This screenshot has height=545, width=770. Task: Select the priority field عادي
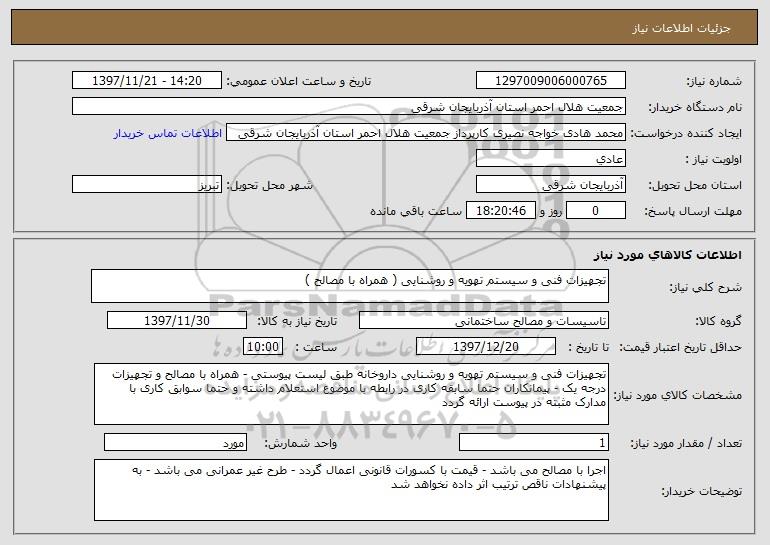pos(550,159)
